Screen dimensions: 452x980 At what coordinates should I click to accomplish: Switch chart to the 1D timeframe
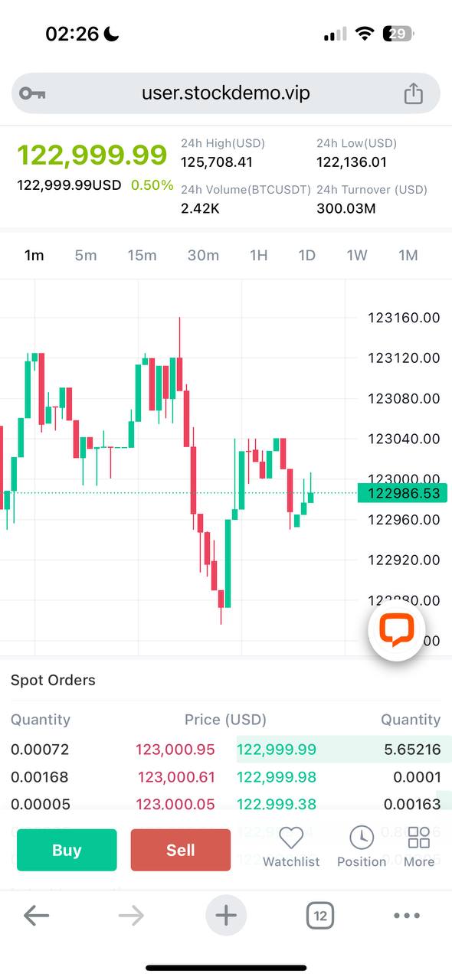click(306, 255)
